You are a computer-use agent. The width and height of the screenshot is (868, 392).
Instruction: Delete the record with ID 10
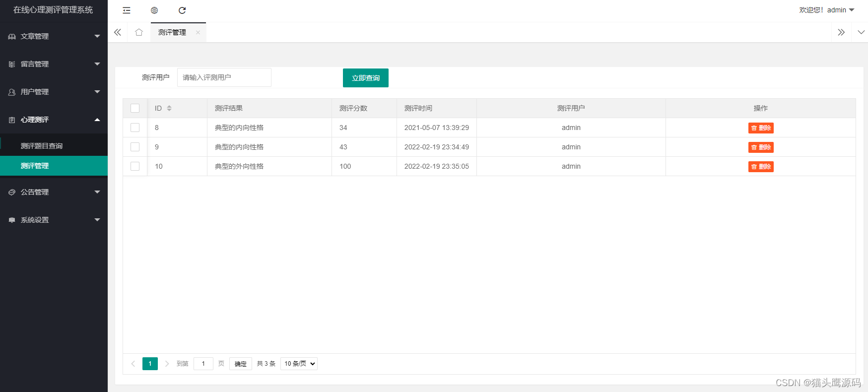point(761,167)
